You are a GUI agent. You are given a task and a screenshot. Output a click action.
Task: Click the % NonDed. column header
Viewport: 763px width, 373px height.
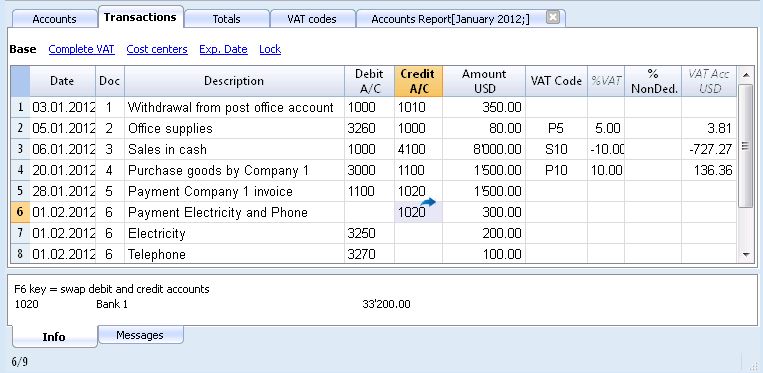[653, 81]
